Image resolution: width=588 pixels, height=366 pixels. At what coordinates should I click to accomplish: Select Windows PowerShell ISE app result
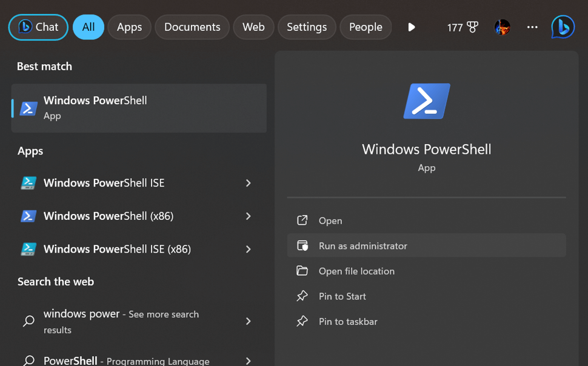click(139, 183)
